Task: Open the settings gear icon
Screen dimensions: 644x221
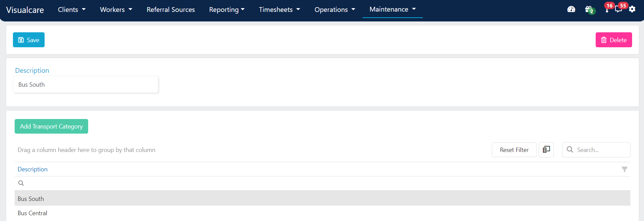Action: 632,9
